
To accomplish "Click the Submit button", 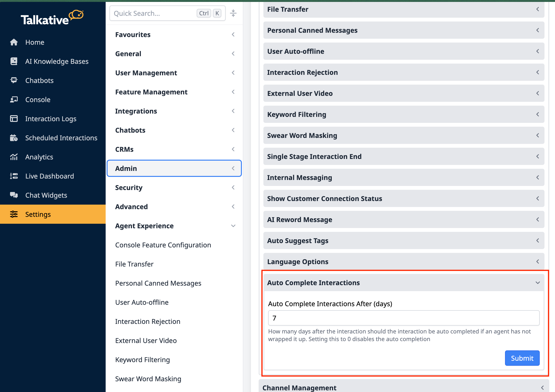I will click(522, 358).
